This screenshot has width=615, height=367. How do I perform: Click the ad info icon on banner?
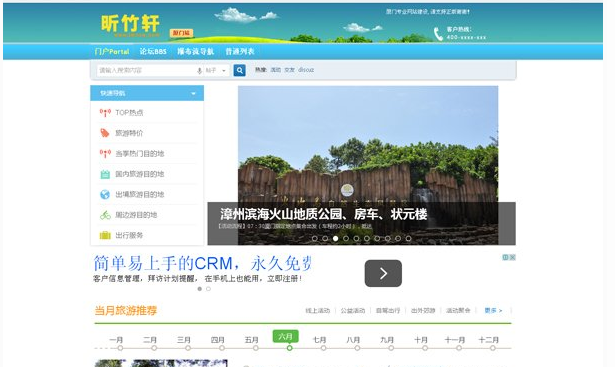(x=506, y=257)
